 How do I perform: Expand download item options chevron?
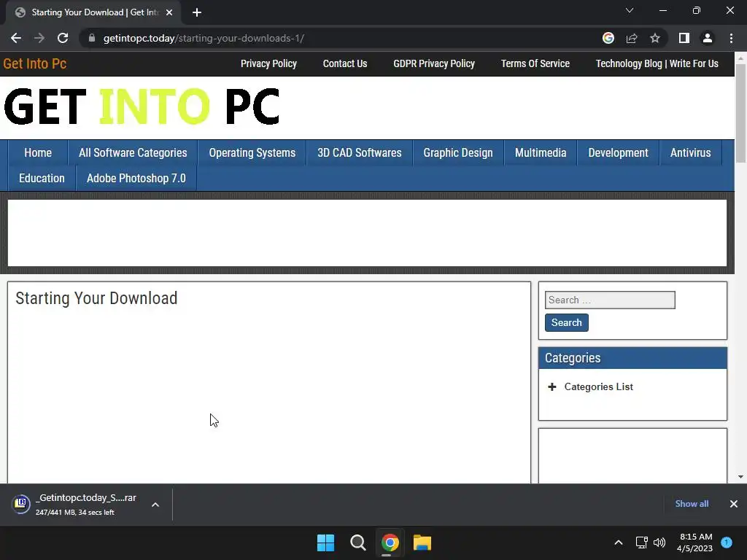(155, 505)
